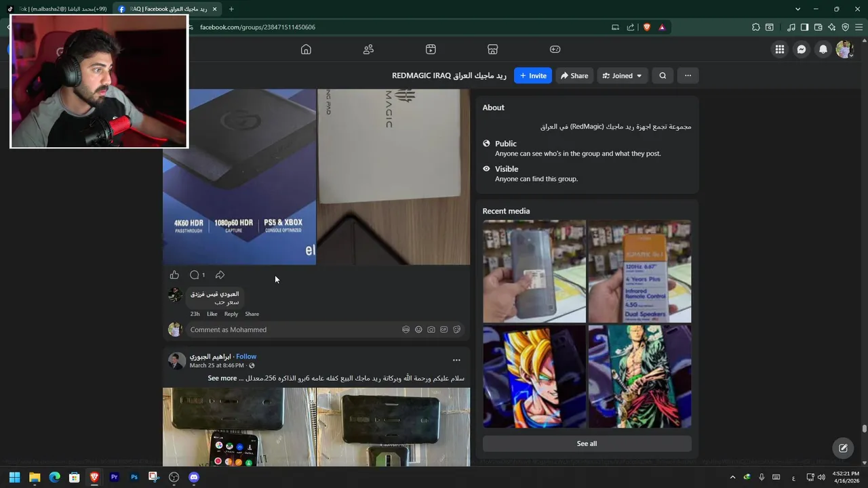This screenshot has width=868, height=488.
Task: Like the capture card post with thumbs-up
Action: (174, 275)
